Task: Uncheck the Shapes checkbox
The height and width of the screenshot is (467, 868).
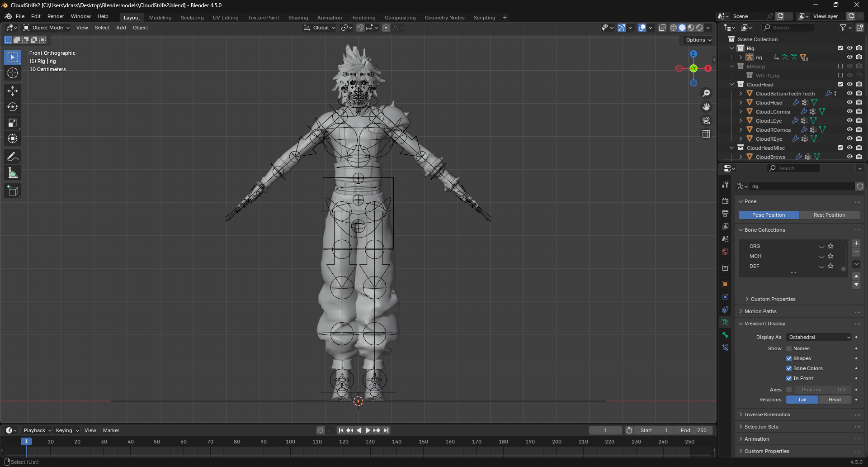Action: (x=789, y=358)
